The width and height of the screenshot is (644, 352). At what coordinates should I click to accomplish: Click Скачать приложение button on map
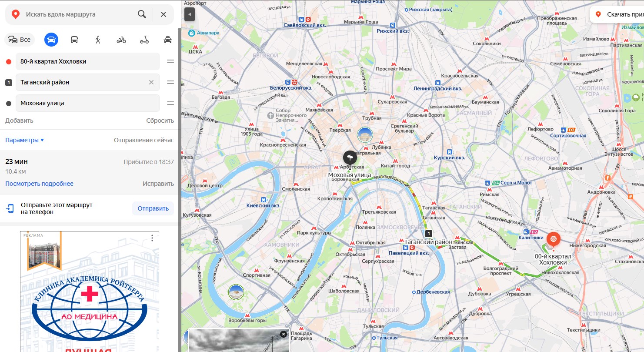tap(617, 14)
